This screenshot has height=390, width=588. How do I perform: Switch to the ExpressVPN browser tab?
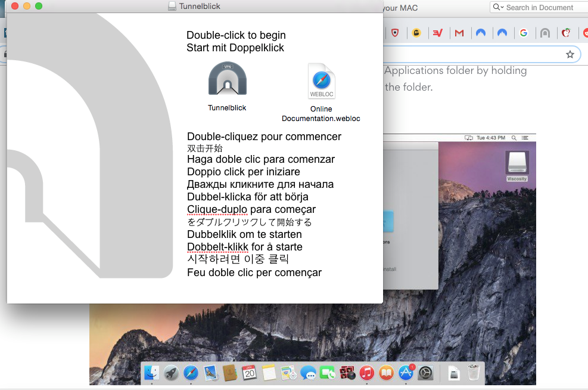pos(438,33)
